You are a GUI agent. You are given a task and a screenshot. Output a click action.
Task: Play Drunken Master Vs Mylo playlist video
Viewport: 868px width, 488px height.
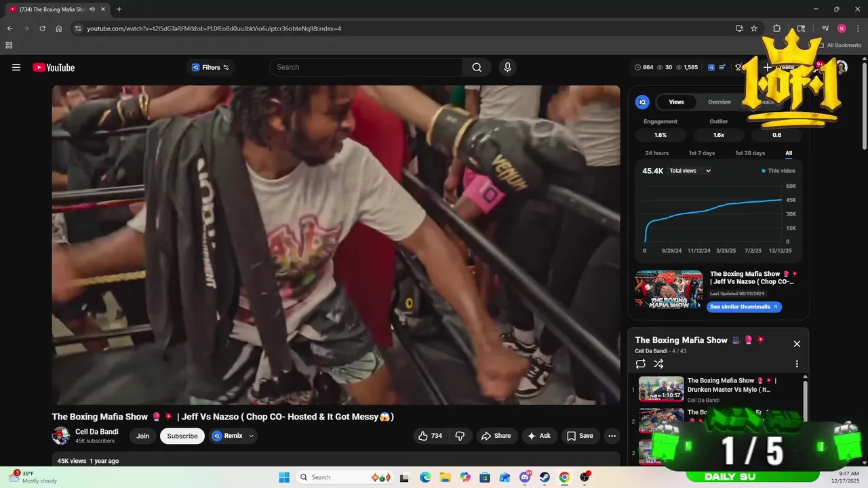[x=719, y=389]
